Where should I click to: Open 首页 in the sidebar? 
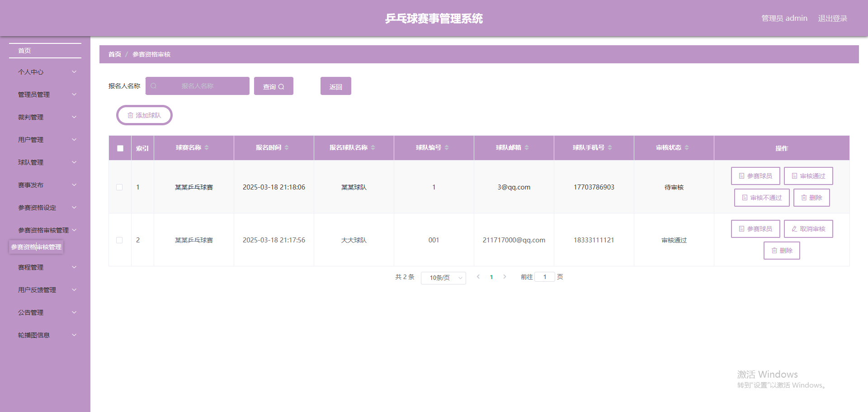(45, 51)
